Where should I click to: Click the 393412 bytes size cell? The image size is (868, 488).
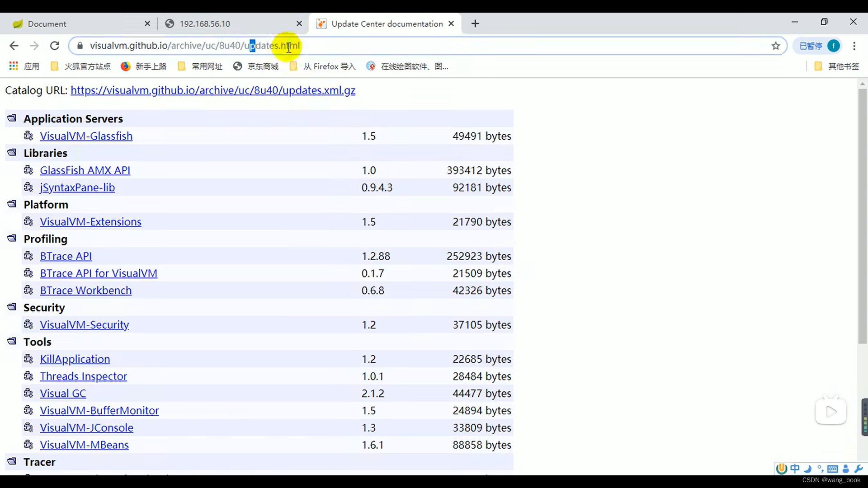479,170
